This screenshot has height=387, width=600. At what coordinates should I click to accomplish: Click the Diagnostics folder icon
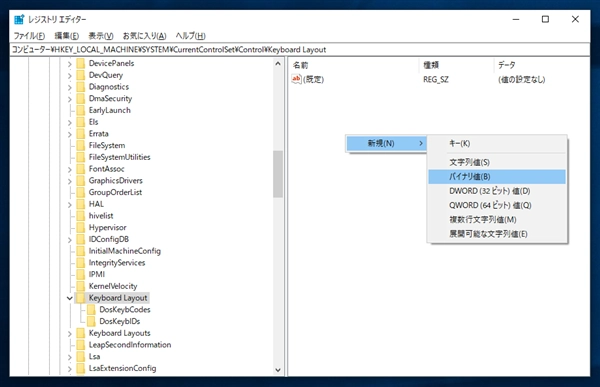[x=80, y=87]
